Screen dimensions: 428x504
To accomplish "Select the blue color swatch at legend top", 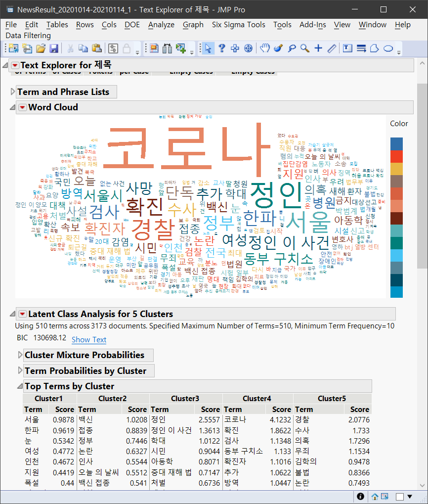I will [x=396, y=143].
